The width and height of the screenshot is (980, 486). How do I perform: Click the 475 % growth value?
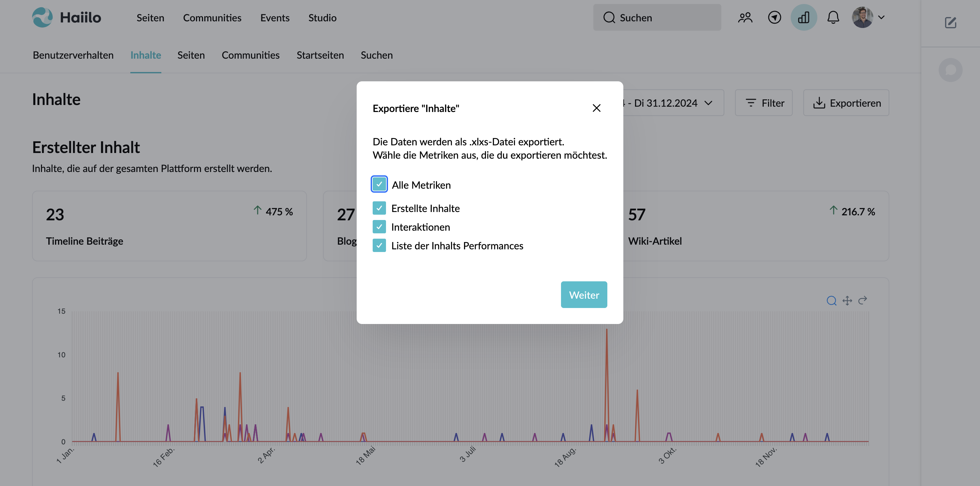[x=279, y=212]
